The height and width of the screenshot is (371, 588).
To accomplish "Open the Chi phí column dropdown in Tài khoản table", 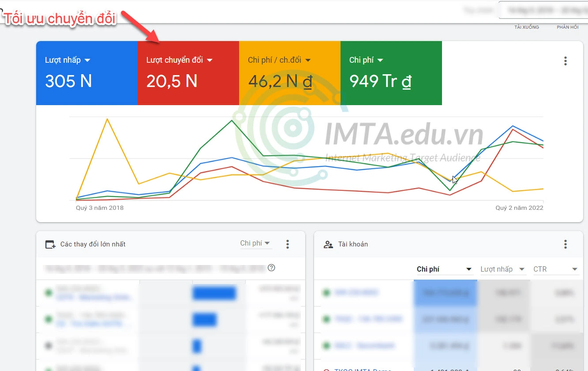I will (445, 269).
